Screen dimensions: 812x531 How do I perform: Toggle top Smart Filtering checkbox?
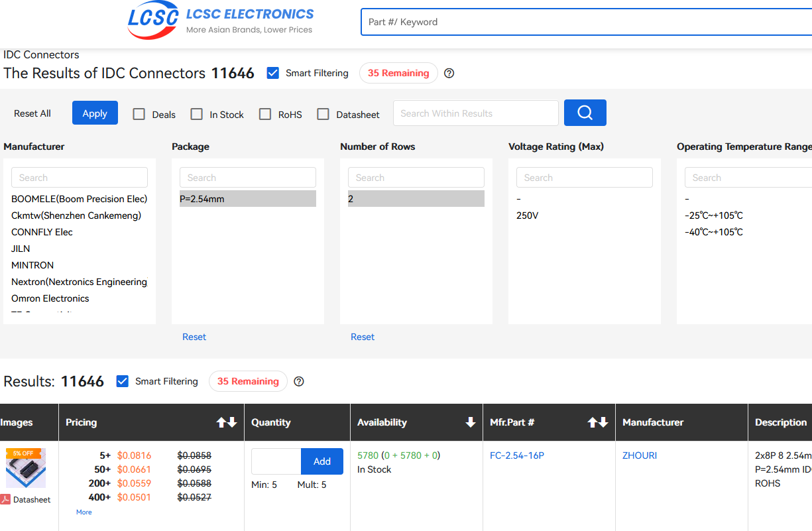272,73
